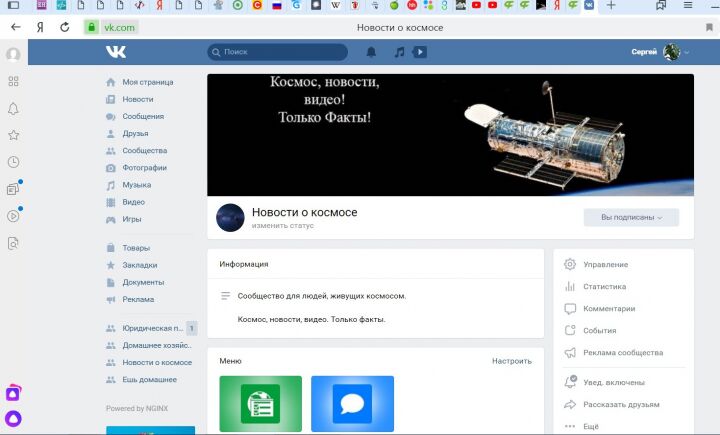Open browser sidebar notifications bell
Screen dimensions: 720x435
13,109
